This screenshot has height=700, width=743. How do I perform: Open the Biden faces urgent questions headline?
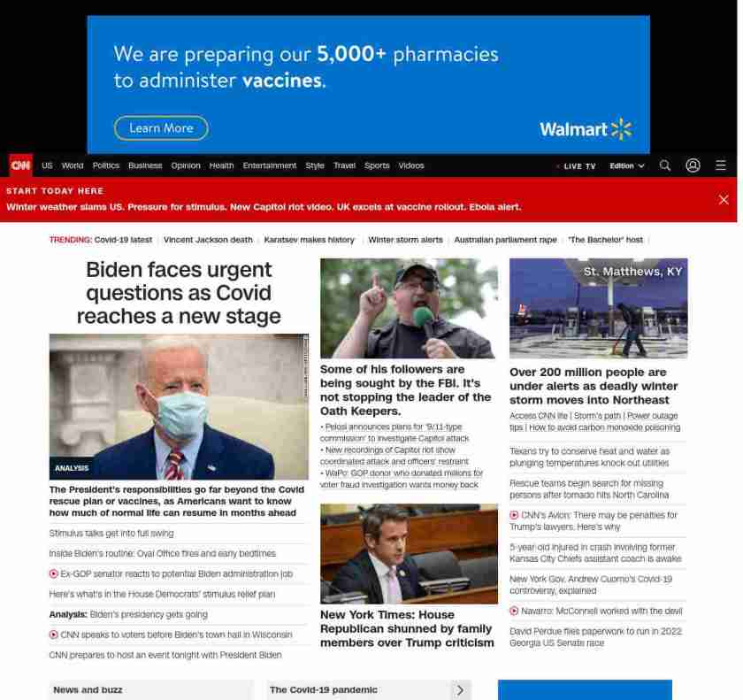(x=179, y=293)
